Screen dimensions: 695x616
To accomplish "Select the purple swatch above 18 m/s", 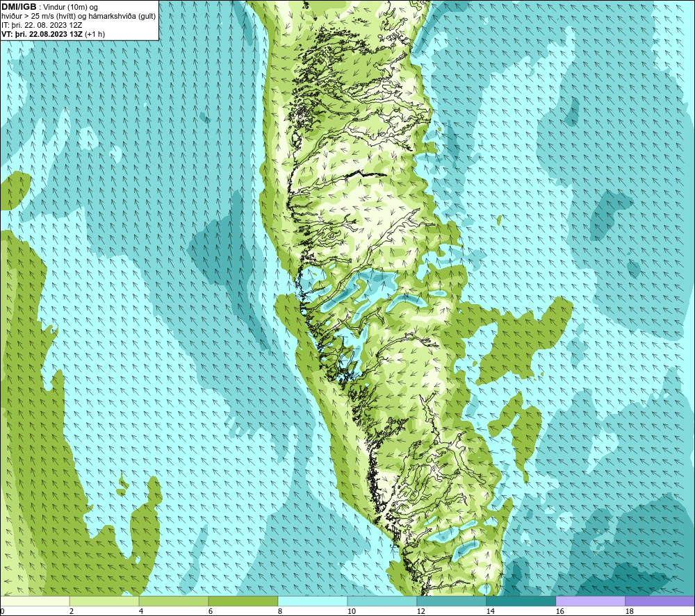I will [x=660, y=601].
